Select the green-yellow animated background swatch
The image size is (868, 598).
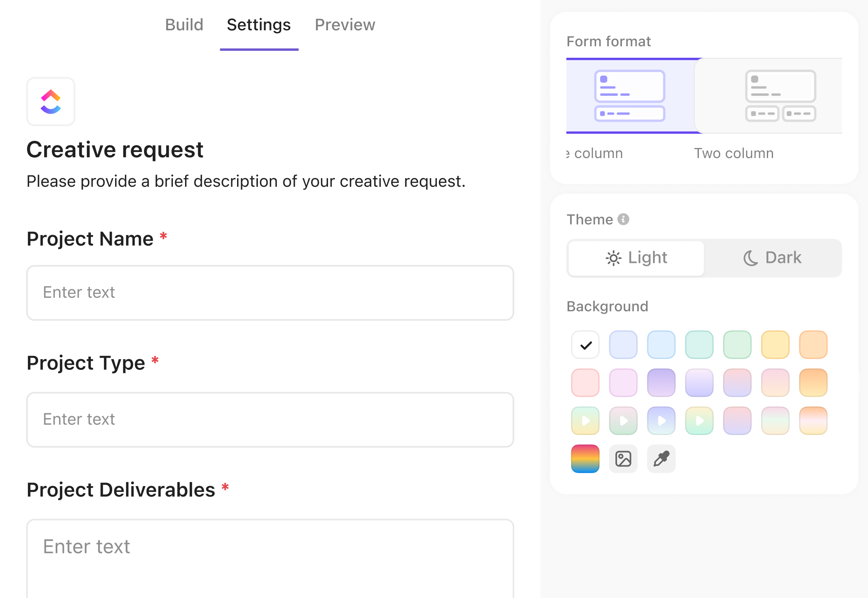tap(585, 421)
